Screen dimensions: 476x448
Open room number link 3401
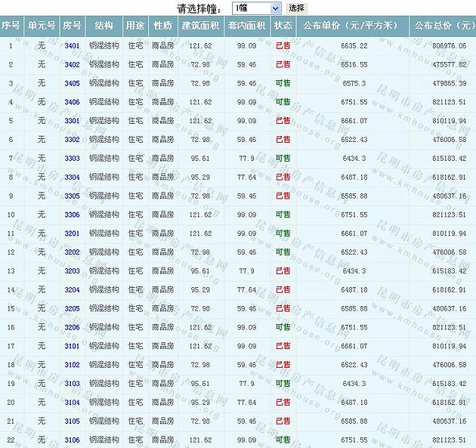(73, 46)
